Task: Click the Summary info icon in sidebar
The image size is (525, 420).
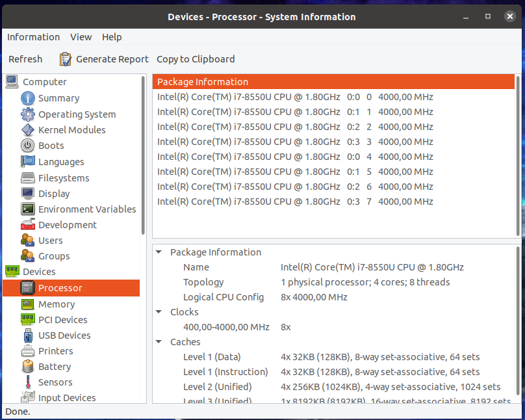Action: pyautogui.click(x=28, y=98)
